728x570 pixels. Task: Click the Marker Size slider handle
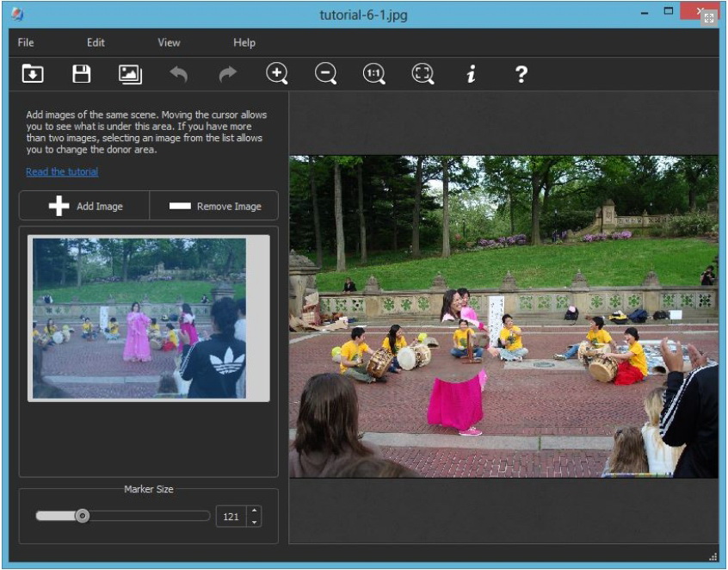coord(82,516)
